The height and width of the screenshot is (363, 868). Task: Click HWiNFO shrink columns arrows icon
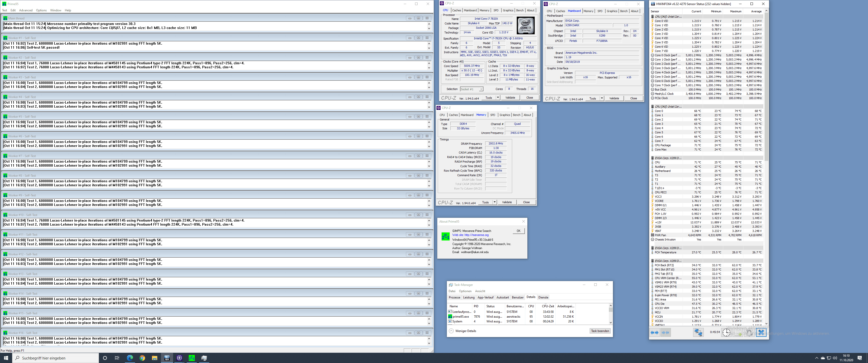(665, 332)
